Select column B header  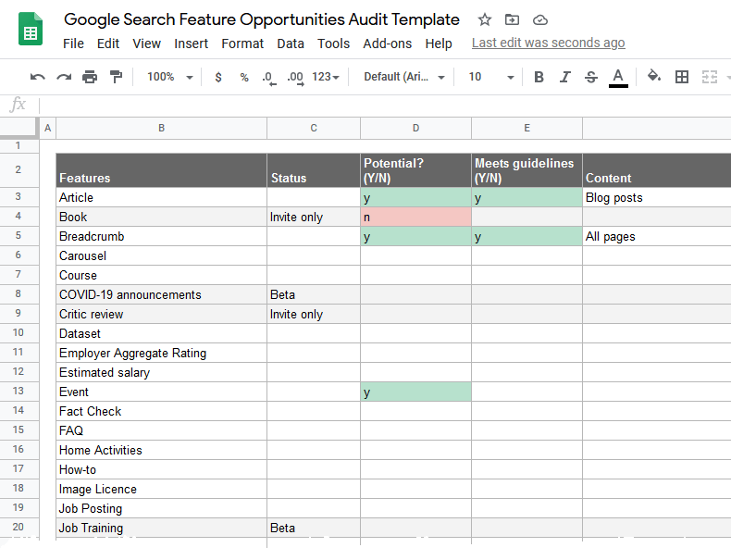tap(161, 129)
